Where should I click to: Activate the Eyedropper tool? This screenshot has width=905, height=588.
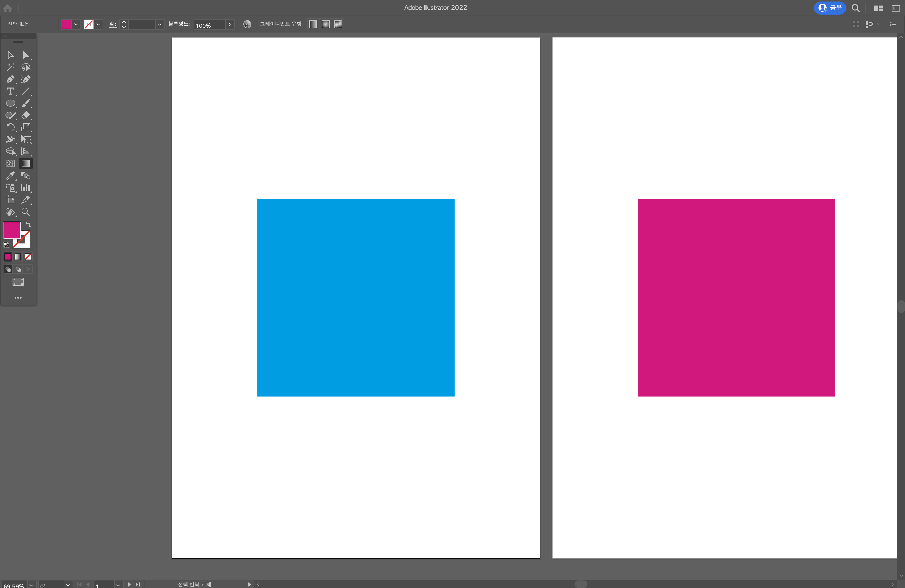click(10, 176)
